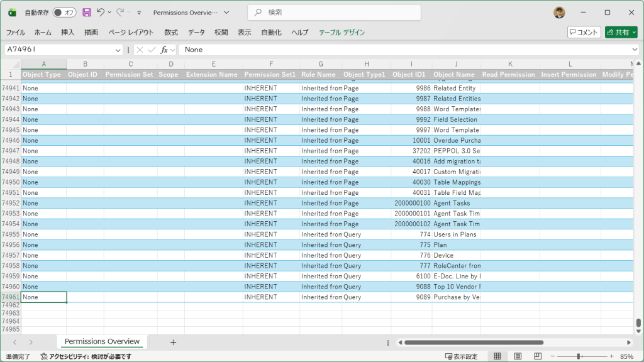This screenshot has width=644, height=362.
Task: Select the Permissions Overview sheet tab
Action: pyautogui.click(x=102, y=342)
